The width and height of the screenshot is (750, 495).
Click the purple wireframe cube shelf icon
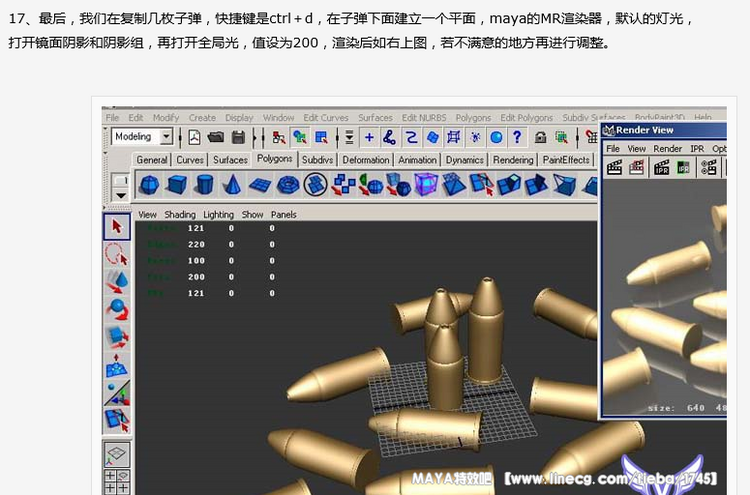pyautogui.click(x=426, y=185)
